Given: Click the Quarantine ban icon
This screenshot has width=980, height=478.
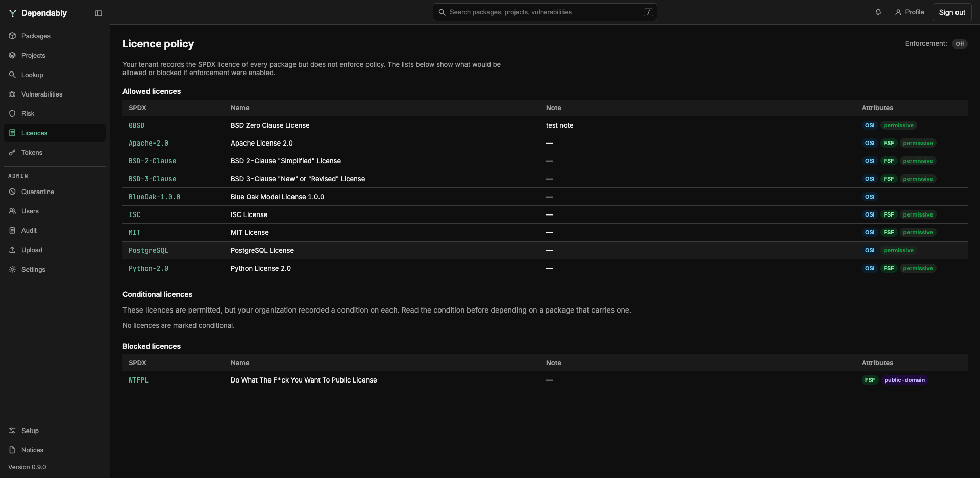Looking at the screenshot, I should pos(12,192).
